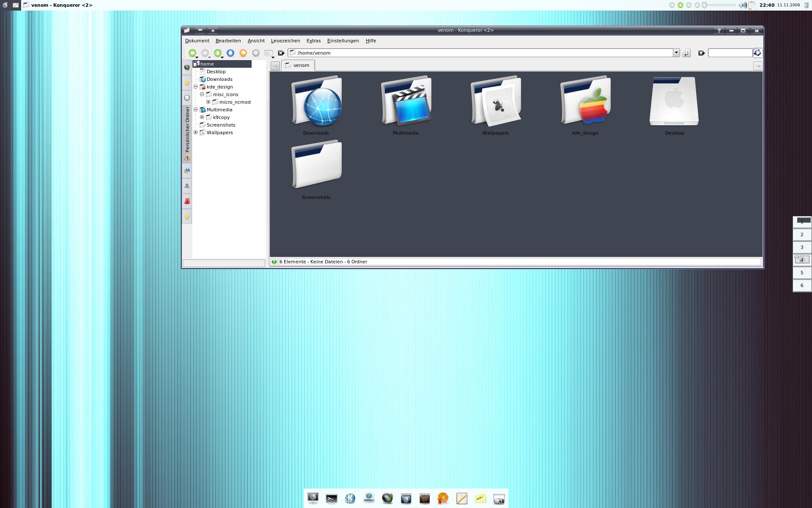Viewport: 812px width, 508px height.
Task: Open the Multimedia folder icon
Action: (x=406, y=101)
